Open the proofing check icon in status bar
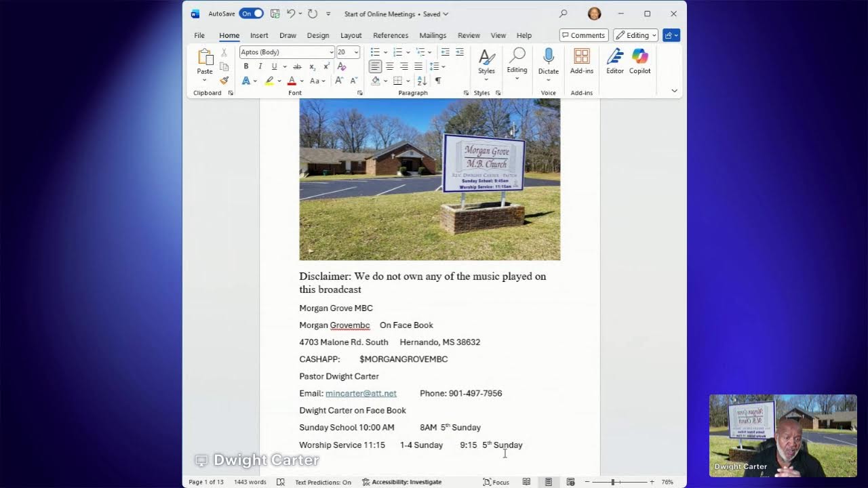The image size is (868, 488). (x=280, y=482)
